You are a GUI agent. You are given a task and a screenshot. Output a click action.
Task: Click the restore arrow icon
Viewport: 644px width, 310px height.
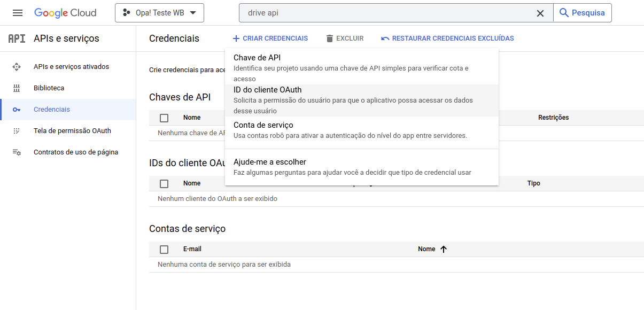[385, 38]
